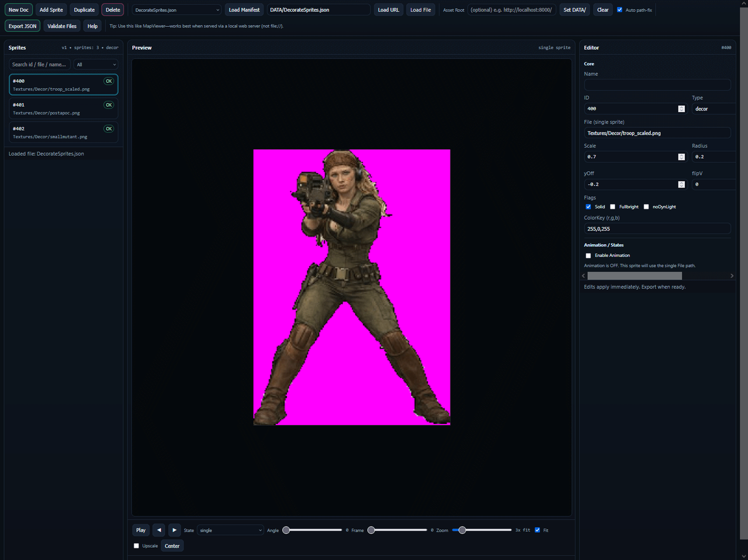Image resolution: width=748 pixels, height=560 pixels.
Task: Click the Export JSON button
Action: 22,26
